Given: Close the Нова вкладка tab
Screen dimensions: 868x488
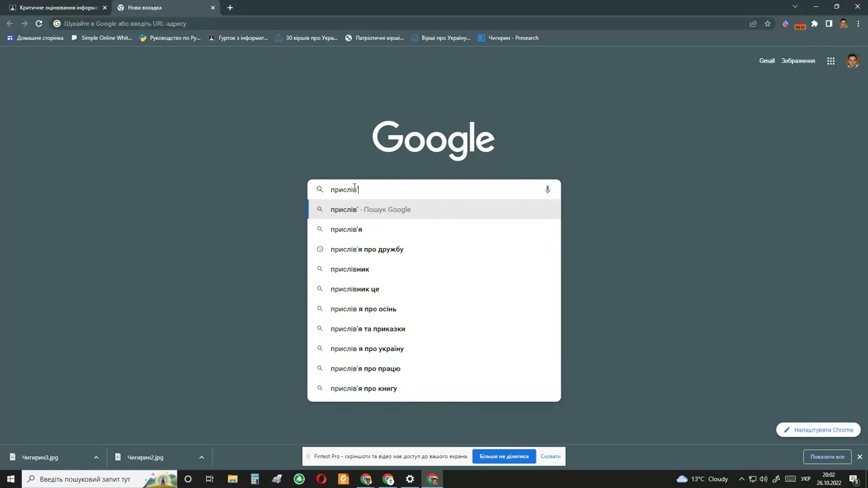Looking at the screenshot, I should [x=213, y=7].
